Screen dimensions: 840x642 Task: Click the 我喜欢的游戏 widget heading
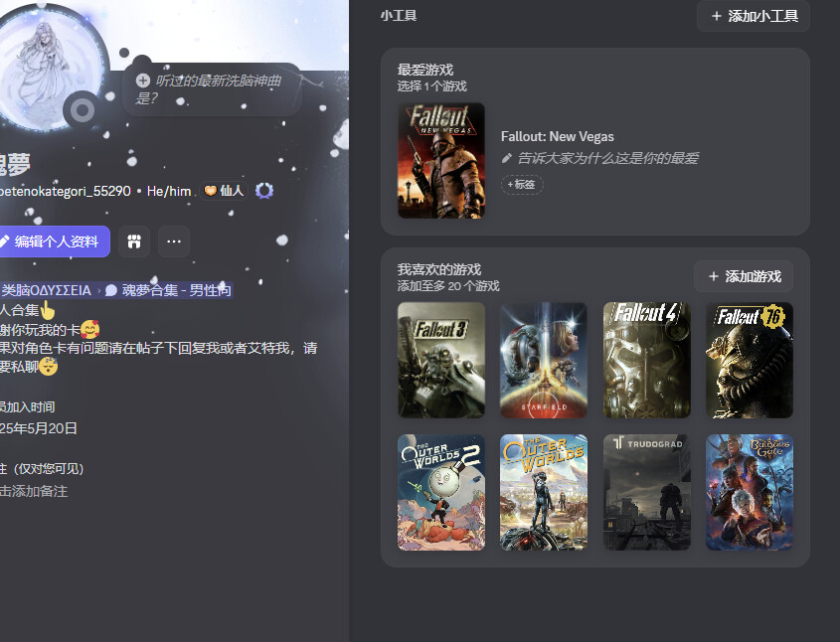click(x=439, y=269)
